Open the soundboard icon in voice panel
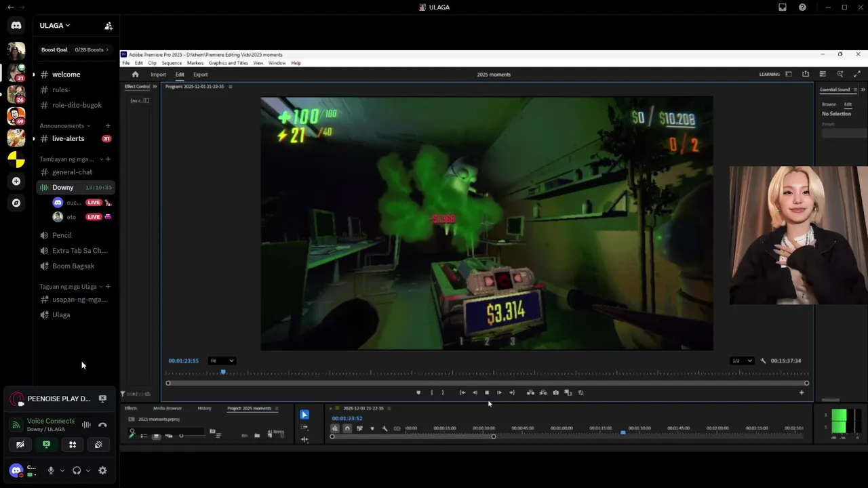This screenshot has width=868, height=488. [98, 445]
